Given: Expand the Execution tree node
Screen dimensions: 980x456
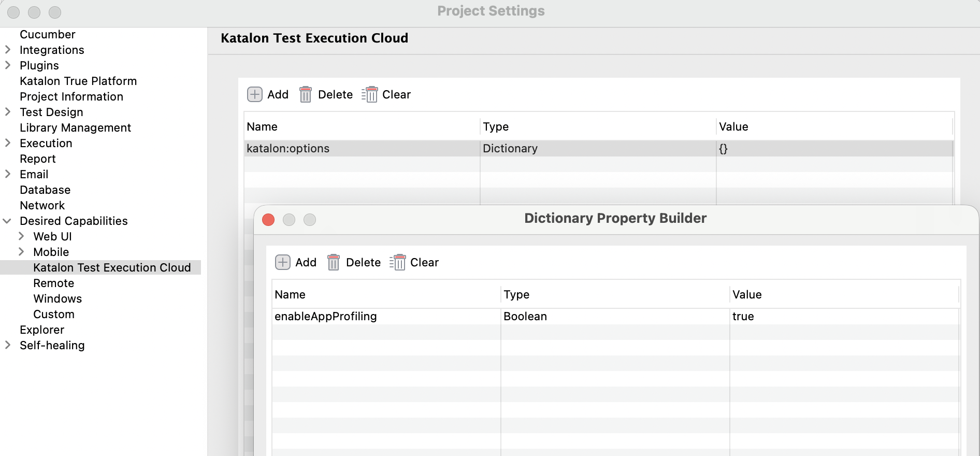Looking at the screenshot, I should click(x=8, y=143).
